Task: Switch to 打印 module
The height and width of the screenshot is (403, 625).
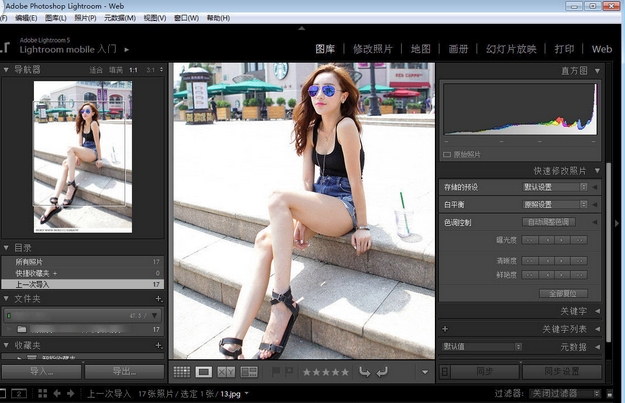Action: (564, 49)
